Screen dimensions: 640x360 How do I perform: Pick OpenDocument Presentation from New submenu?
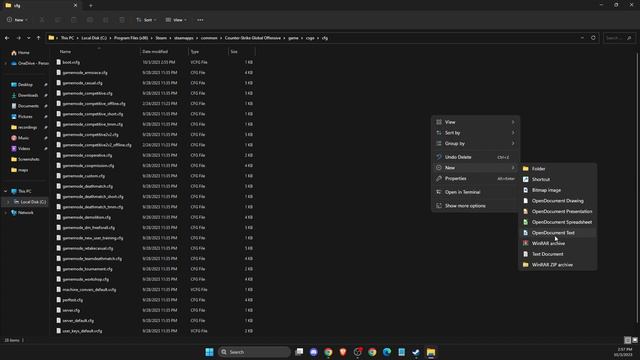click(557, 211)
